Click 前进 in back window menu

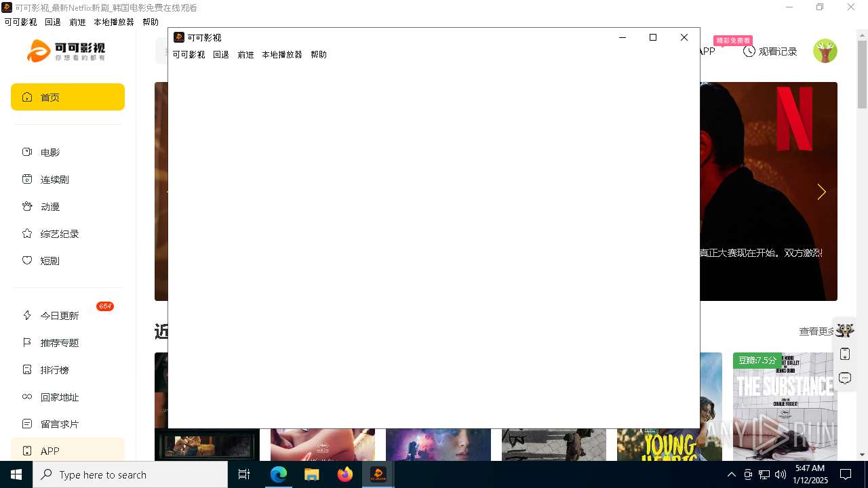click(77, 22)
